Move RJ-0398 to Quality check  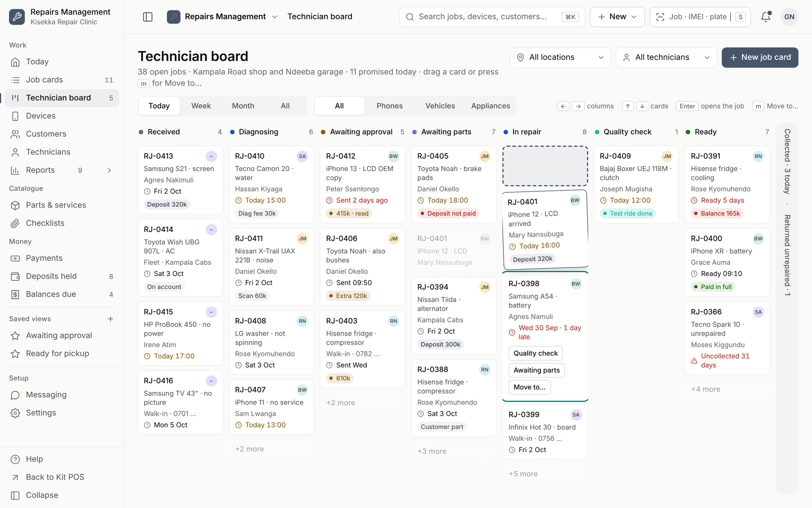[535, 353]
